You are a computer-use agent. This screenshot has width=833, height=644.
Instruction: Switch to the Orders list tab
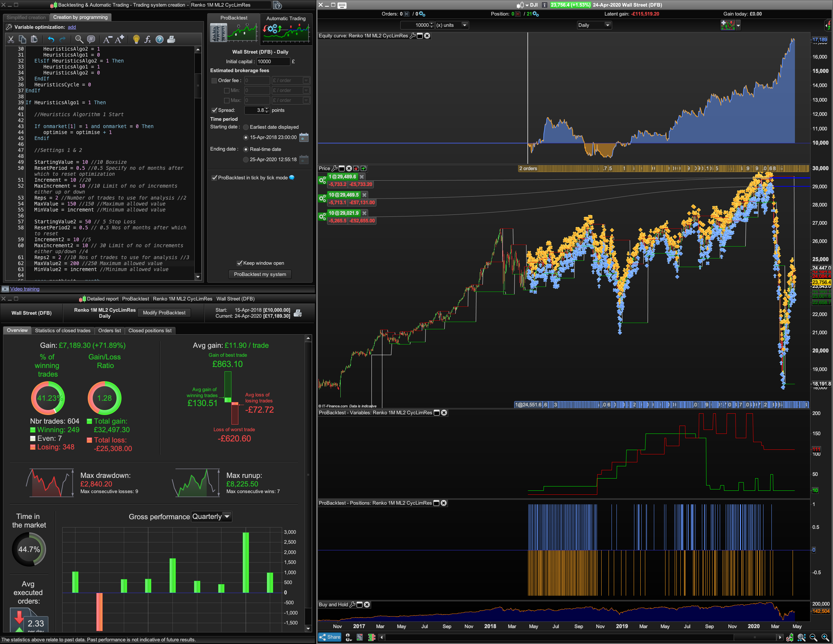110,331
